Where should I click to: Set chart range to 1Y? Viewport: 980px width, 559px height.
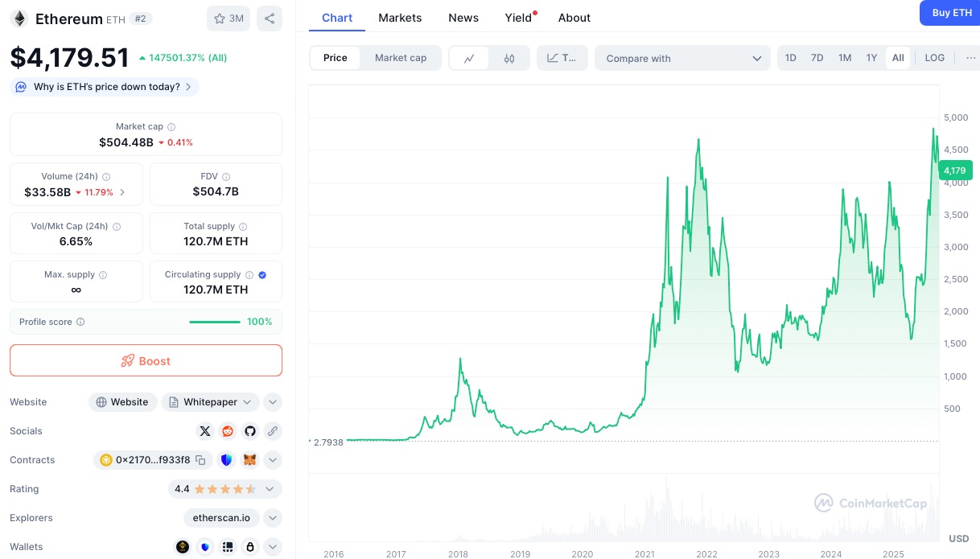click(x=871, y=58)
